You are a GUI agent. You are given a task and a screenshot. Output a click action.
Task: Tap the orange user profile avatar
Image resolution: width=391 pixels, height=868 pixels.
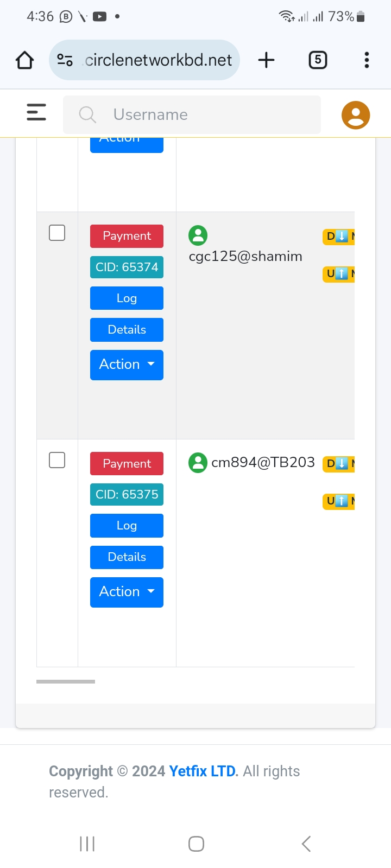356,115
